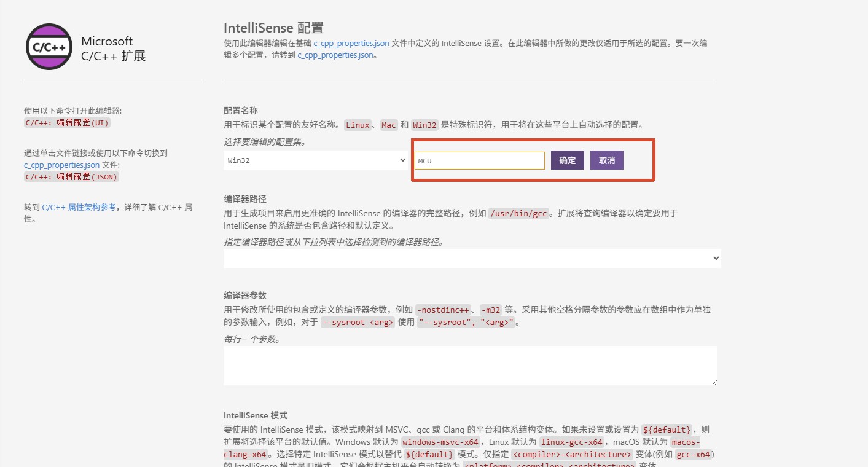The height and width of the screenshot is (467, 868).
Task: Click the 编译器路径 section label
Action: coord(245,199)
